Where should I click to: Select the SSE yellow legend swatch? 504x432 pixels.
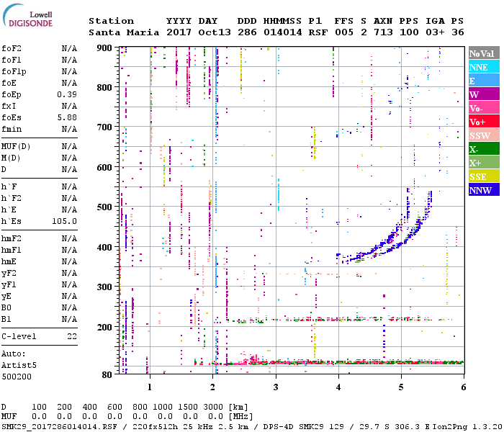[484, 176]
